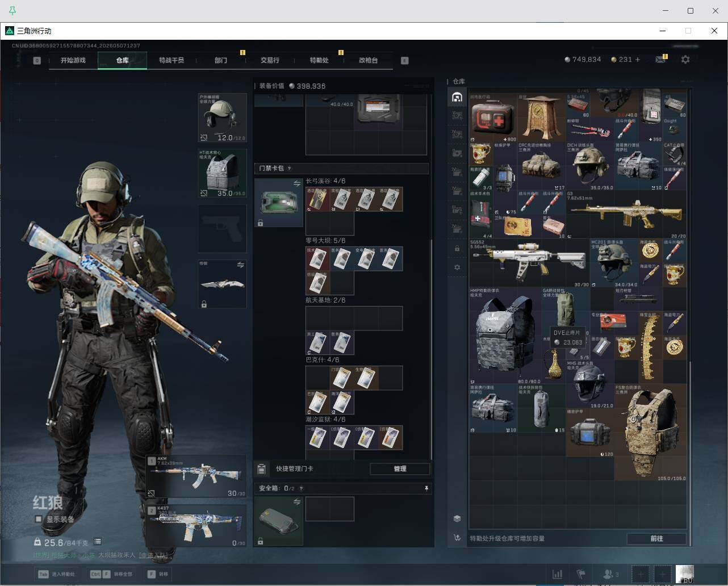Toggle the pin icon on 安全箱 header
Image resolution: width=728 pixels, height=586 pixels.
(x=426, y=488)
